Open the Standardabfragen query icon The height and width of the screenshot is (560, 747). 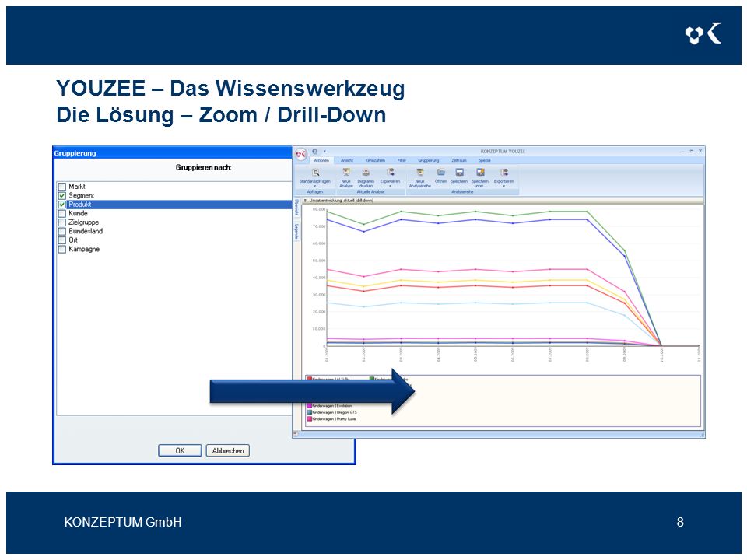[x=315, y=173]
